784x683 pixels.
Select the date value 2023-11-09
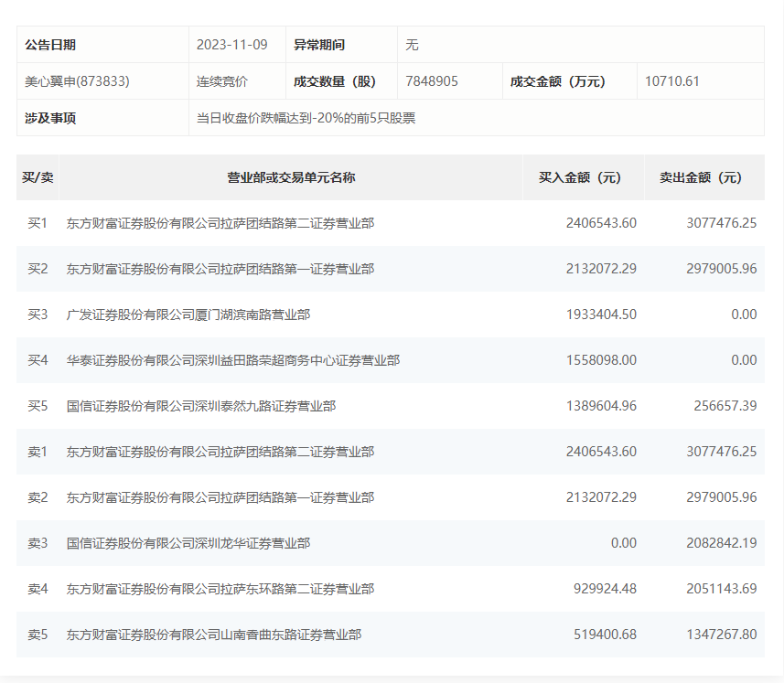pos(232,45)
